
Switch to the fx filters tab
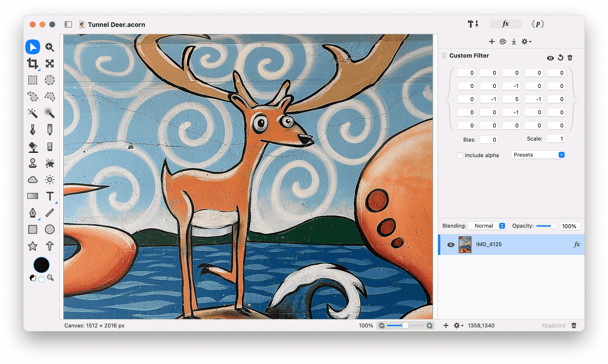point(505,24)
